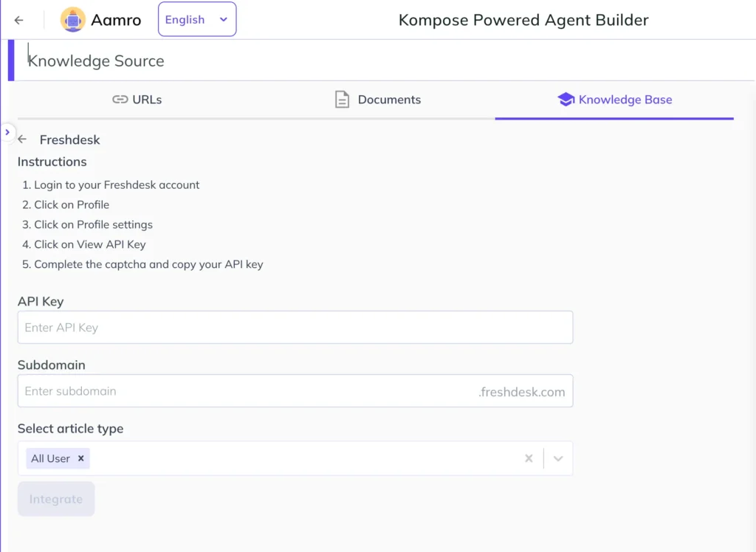Click the 'Click on Profile settings' step

pos(93,224)
